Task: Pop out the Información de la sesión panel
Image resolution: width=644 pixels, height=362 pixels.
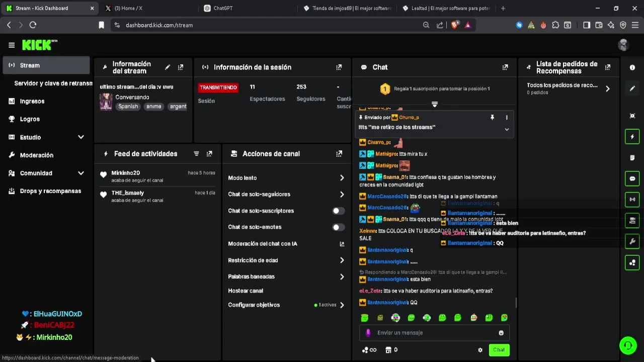Action: 339,67
